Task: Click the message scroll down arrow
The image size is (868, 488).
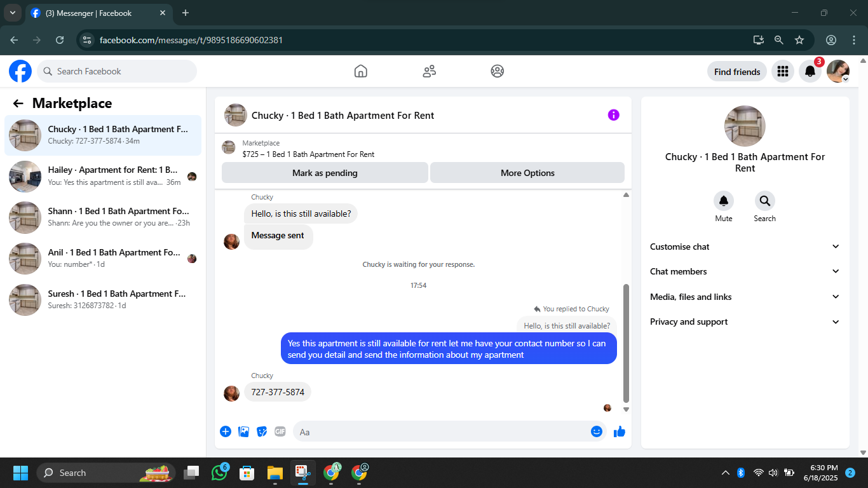Action: pyautogui.click(x=626, y=410)
